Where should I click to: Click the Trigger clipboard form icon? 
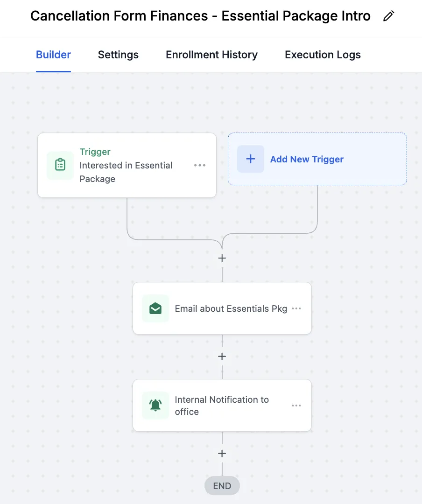[60, 165]
